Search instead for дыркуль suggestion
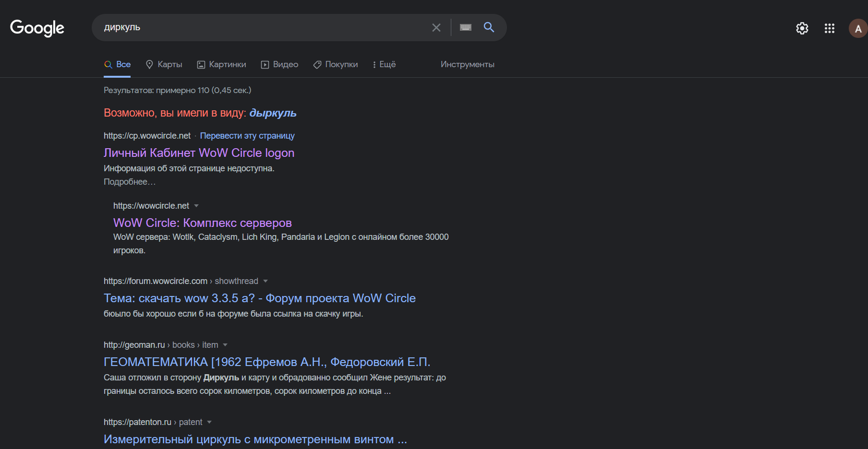 tap(273, 113)
